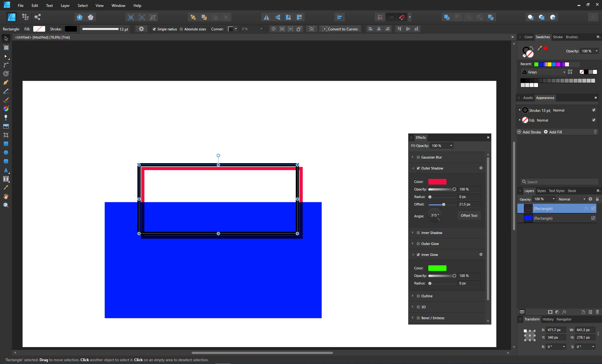Open the layer blend mode dropdown showing Normal
Viewport: 602px width, 364px height.
[x=571, y=199]
